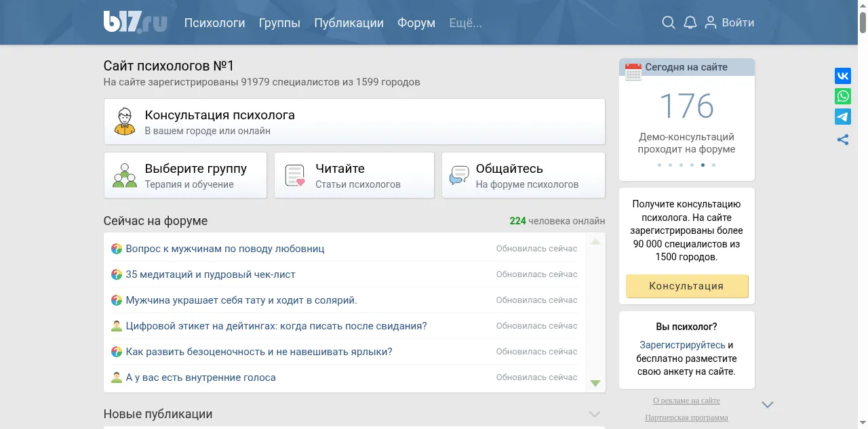868x429 pixels.
Task: Open topic Вопрос к мужчинам по поводу любовниц
Action: [225, 249]
